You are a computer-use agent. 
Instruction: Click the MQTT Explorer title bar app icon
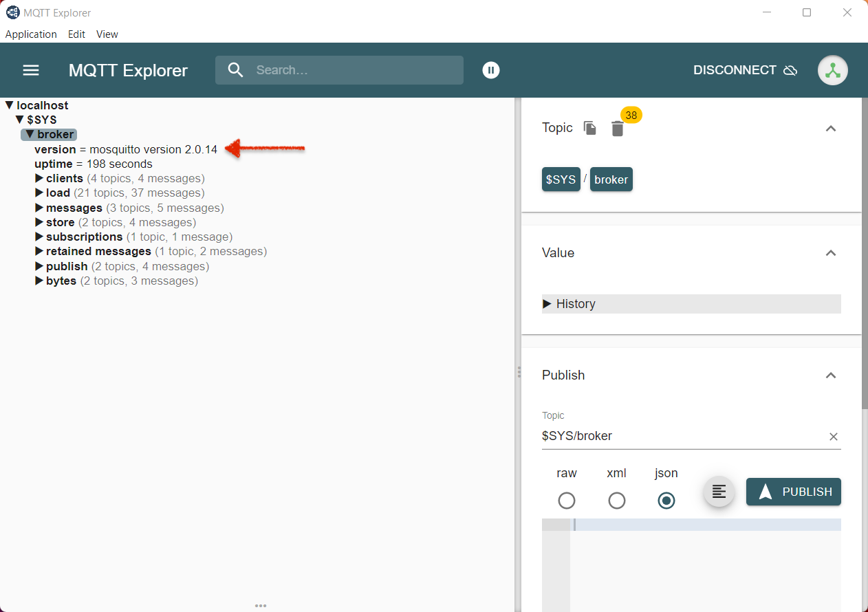pos(12,12)
